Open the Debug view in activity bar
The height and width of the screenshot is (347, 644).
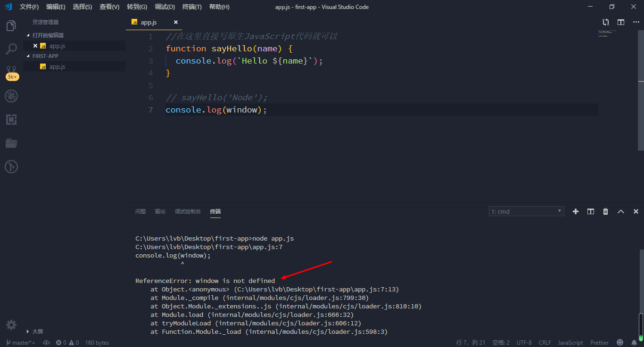(11, 96)
